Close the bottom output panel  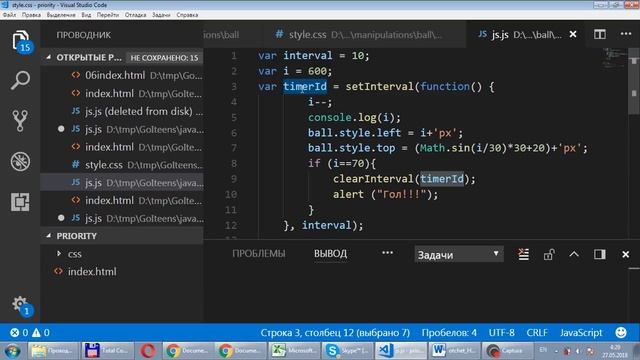point(625,254)
